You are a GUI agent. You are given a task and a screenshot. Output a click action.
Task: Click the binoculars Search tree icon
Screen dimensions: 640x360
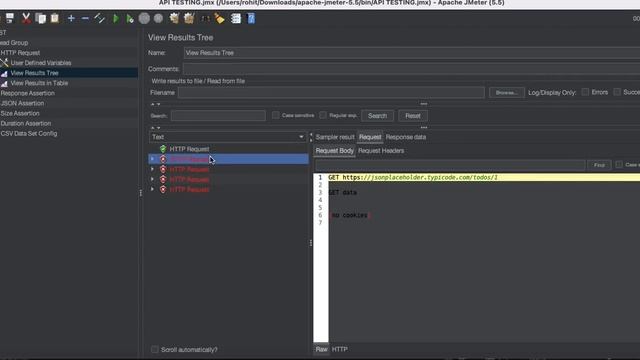tap(205, 18)
